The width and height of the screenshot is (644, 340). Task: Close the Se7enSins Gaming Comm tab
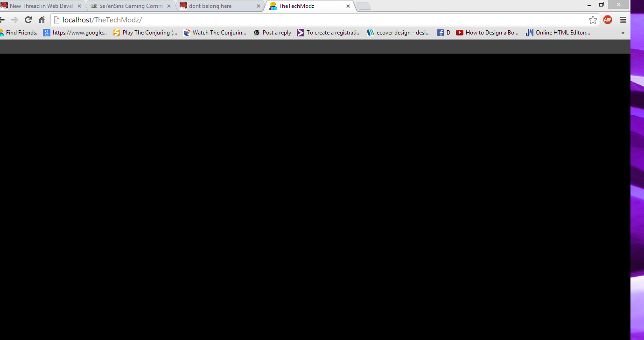[x=169, y=6]
